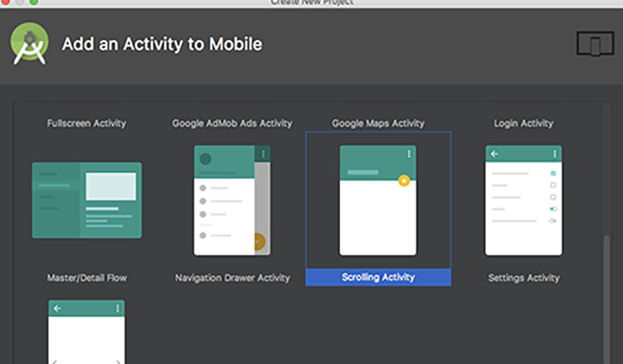This screenshot has height=364, width=623.
Task: Click the Fullscreen Activity label
Action: (x=87, y=124)
